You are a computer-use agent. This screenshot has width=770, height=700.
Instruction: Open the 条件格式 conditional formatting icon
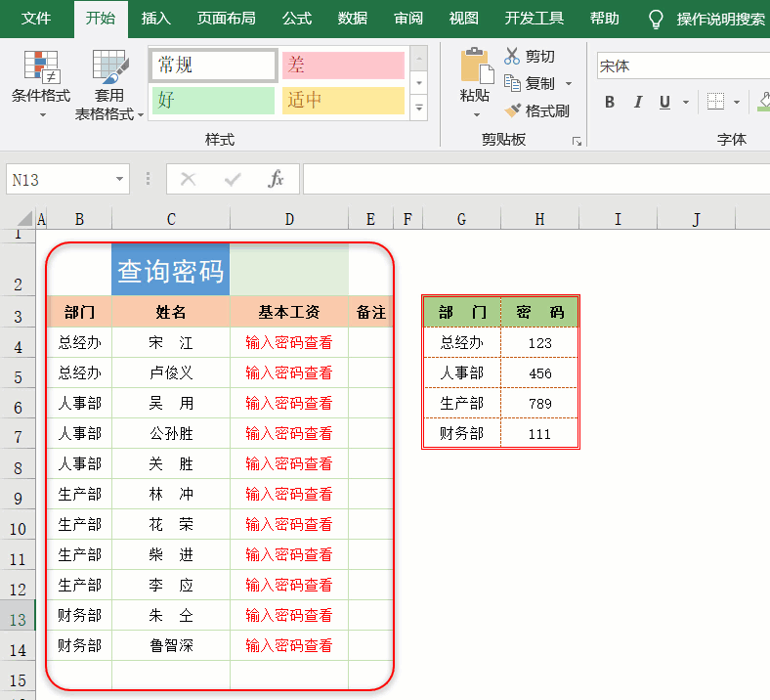pos(42,67)
